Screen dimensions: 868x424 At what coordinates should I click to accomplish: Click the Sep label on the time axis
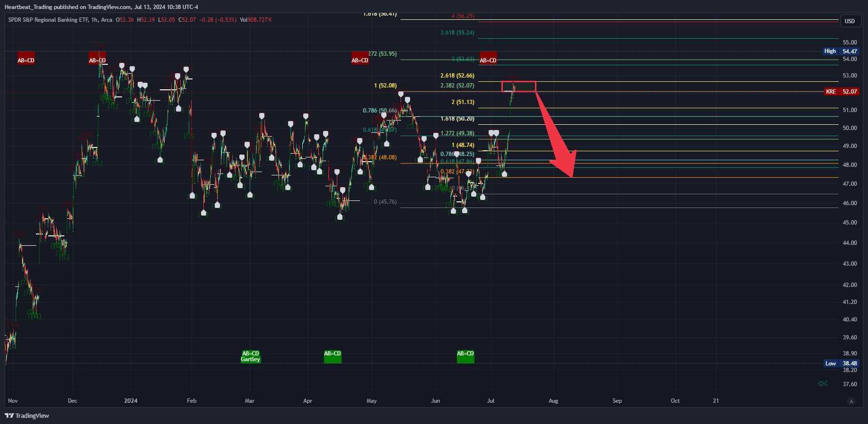click(x=617, y=401)
